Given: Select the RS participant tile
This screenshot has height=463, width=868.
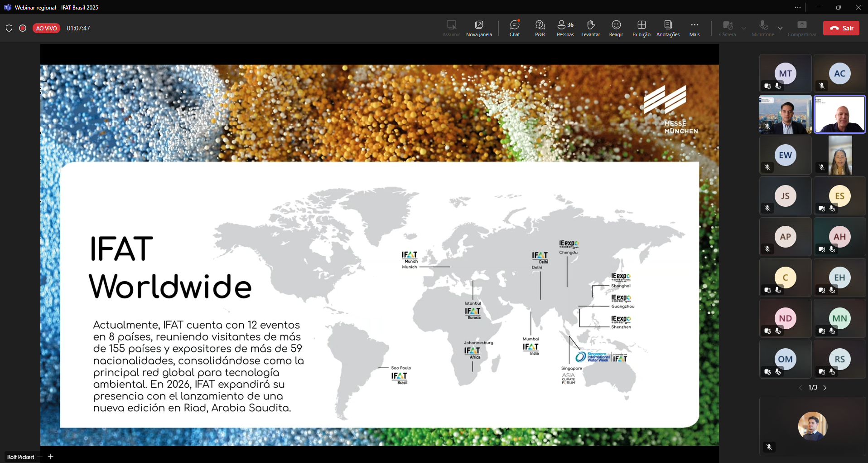Looking at the screenshot, I should 840,359.
